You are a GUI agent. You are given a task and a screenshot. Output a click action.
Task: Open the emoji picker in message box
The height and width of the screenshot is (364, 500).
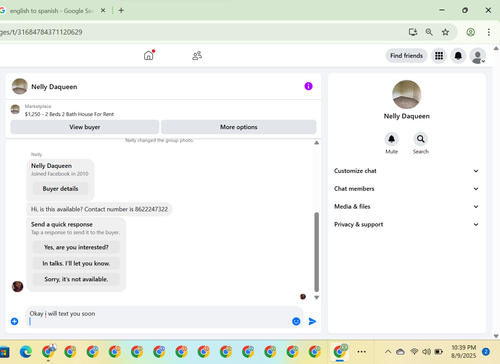[296, 321]
